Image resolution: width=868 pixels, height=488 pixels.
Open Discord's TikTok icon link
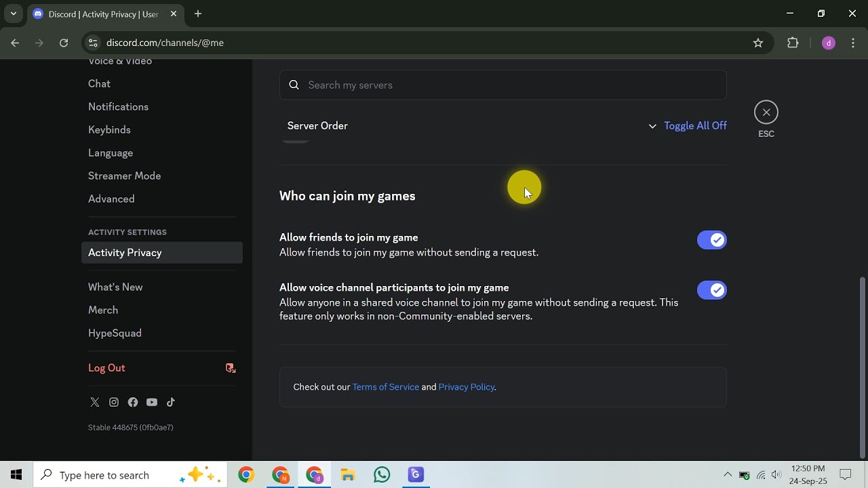tap(171, 402)
